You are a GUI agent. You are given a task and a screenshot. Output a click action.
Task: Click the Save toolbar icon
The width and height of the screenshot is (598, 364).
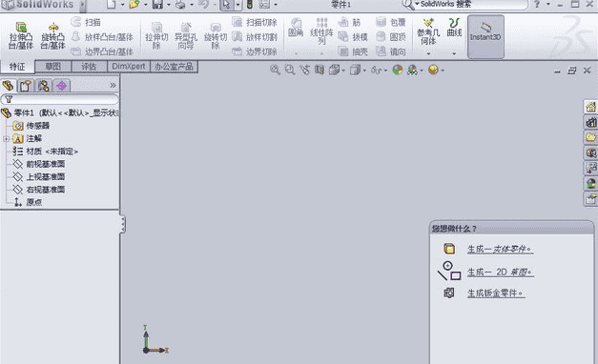(x=157, y=4)
